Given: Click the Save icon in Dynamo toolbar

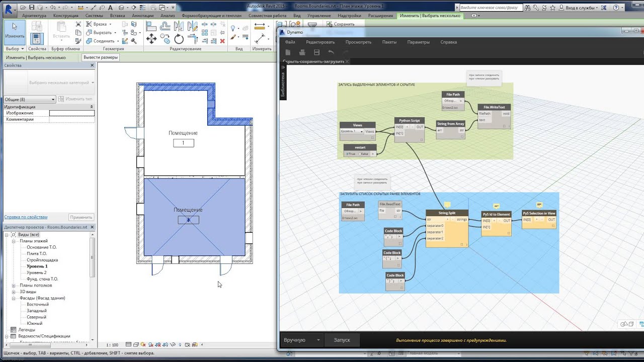Looking at the screenshot, I should coord(316,52).
